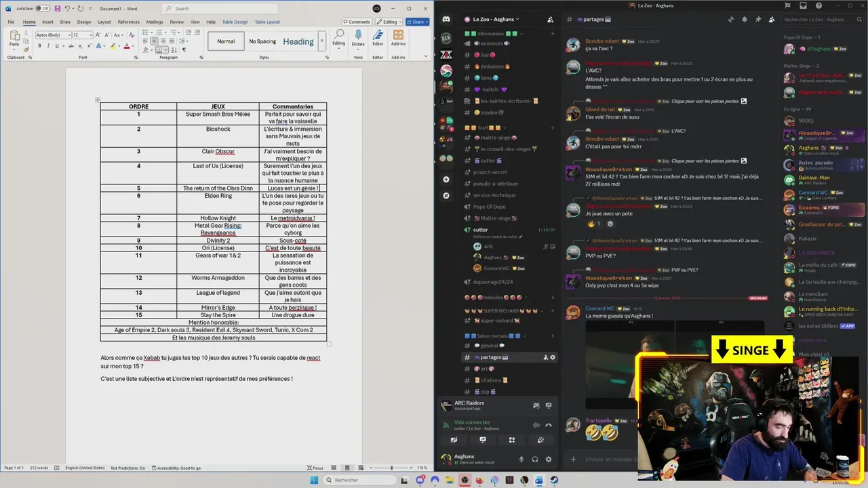Open Comments button in Word
868x488 pixels.
356,22
